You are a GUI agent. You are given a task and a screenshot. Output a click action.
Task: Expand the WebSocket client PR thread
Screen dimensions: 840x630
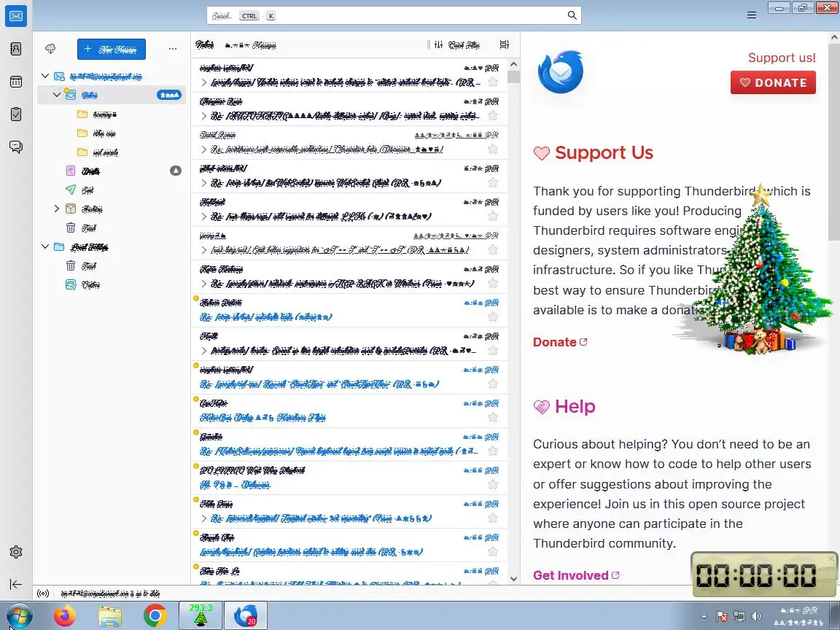204,183
